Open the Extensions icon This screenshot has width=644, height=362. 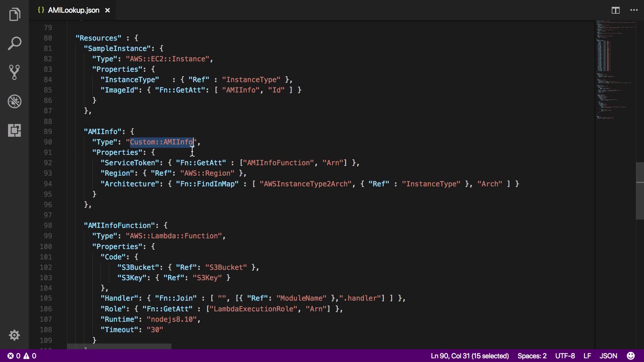tap(14, 130)
